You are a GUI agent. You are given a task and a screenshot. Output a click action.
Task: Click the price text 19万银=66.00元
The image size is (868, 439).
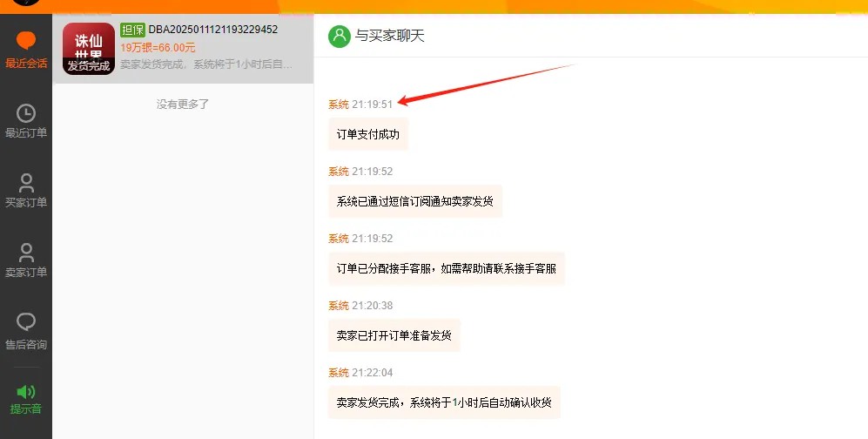coord(158,48)
